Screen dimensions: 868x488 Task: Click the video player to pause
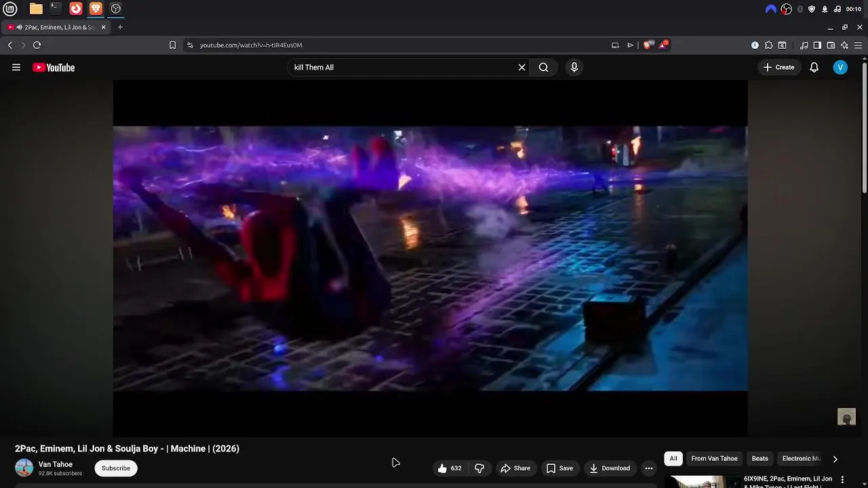430,258
